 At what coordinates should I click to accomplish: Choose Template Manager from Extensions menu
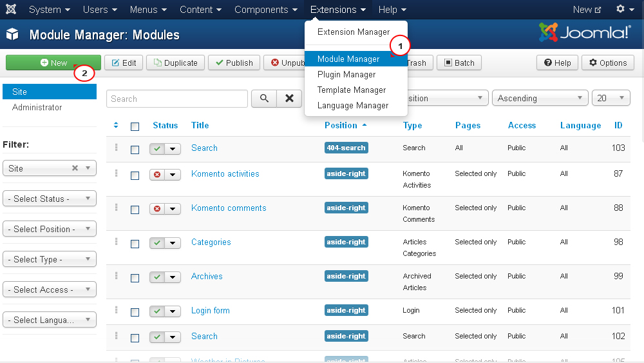[355, 90]
